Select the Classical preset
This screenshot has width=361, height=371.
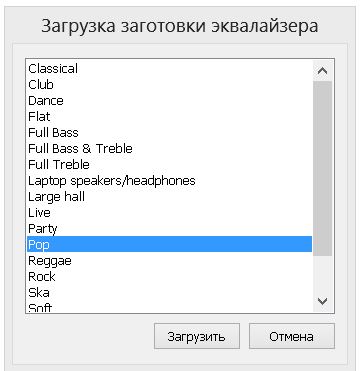point(169,69)
